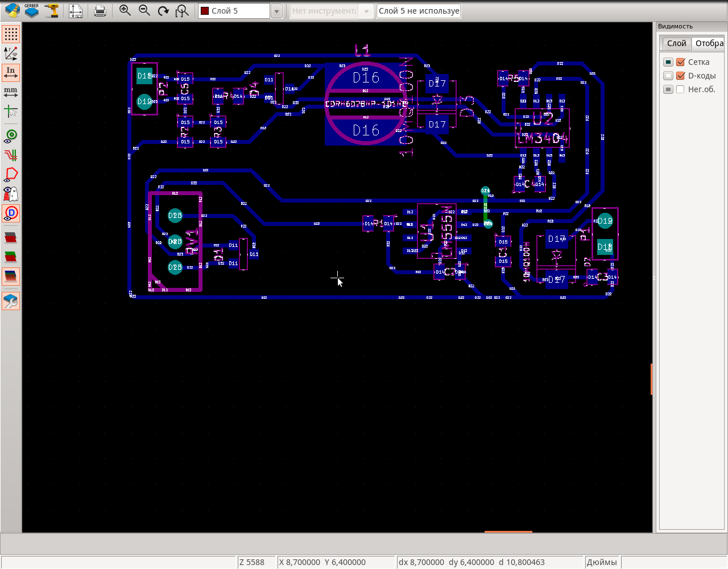Select the drill file import tool

pyautogui.click(x=52, y=10)
